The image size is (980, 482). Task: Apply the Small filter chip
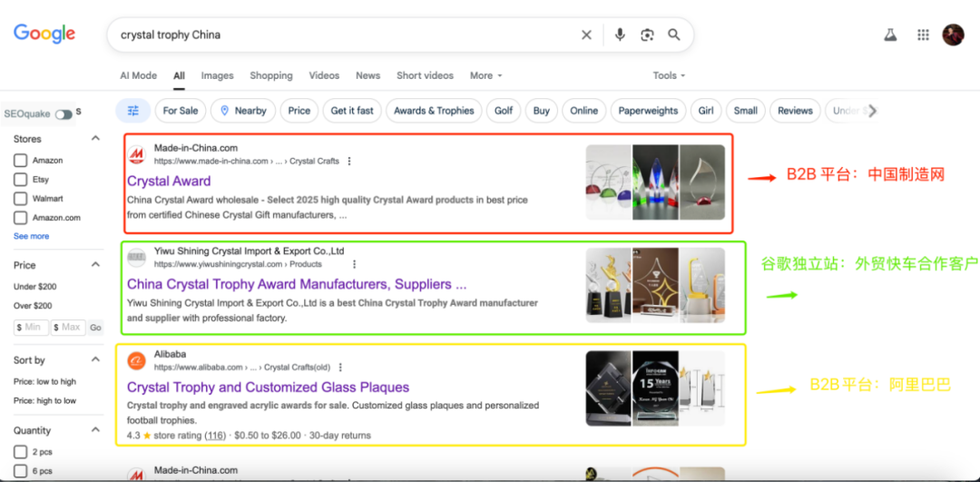point(746,111)
